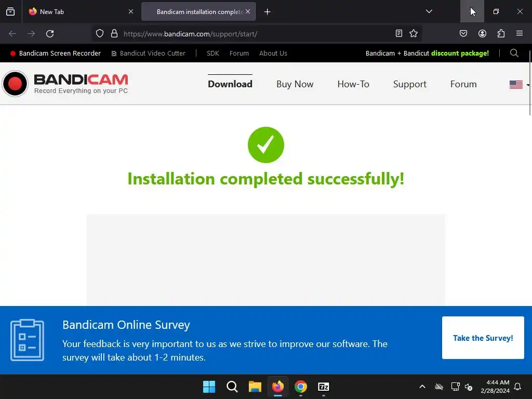Screen dimensions: 532x399
Task: Click the survey clipboard icon
Action: tap(27, 340)
